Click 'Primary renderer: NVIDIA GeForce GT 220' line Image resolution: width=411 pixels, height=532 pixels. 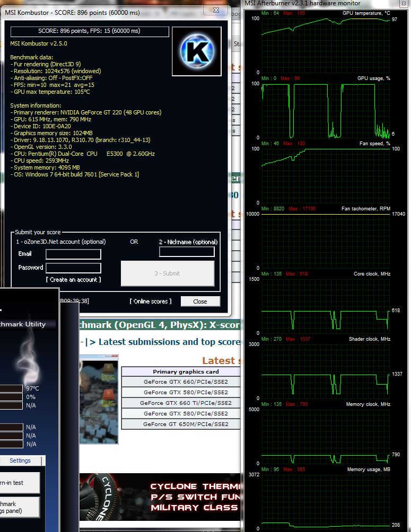86,112
